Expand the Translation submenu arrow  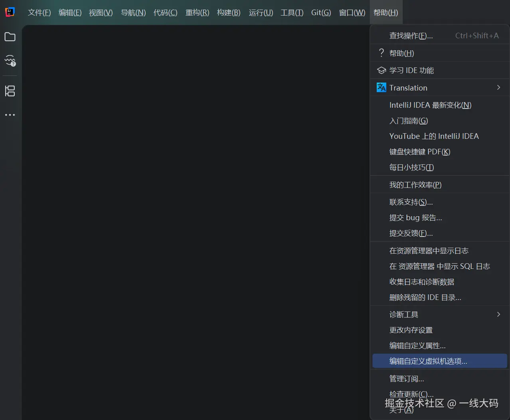click(x=498, y=87)
